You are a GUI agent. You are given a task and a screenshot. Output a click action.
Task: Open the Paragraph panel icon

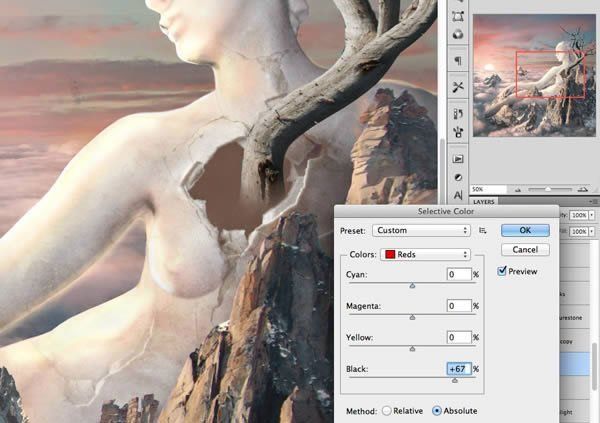tap(458, 60)
